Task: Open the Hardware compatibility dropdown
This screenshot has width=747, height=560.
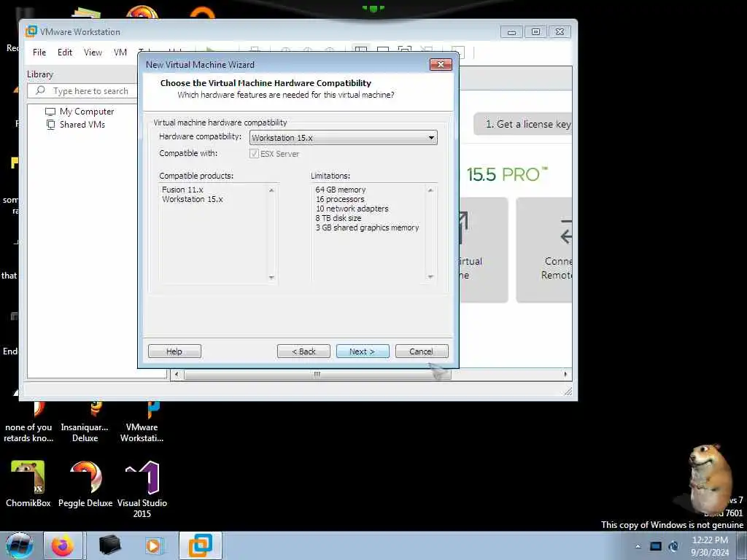Action: pos(343,138)
